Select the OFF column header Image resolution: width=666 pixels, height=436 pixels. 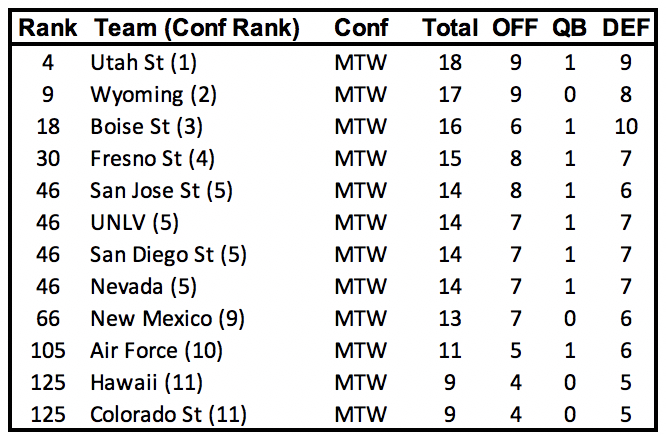pos(515,28)
